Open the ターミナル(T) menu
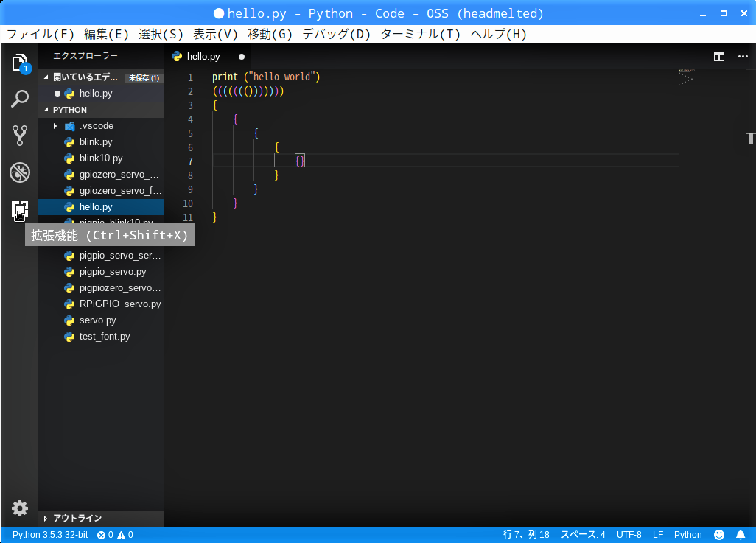This screenshot has width=756, height=543. (x=420, y=34)
